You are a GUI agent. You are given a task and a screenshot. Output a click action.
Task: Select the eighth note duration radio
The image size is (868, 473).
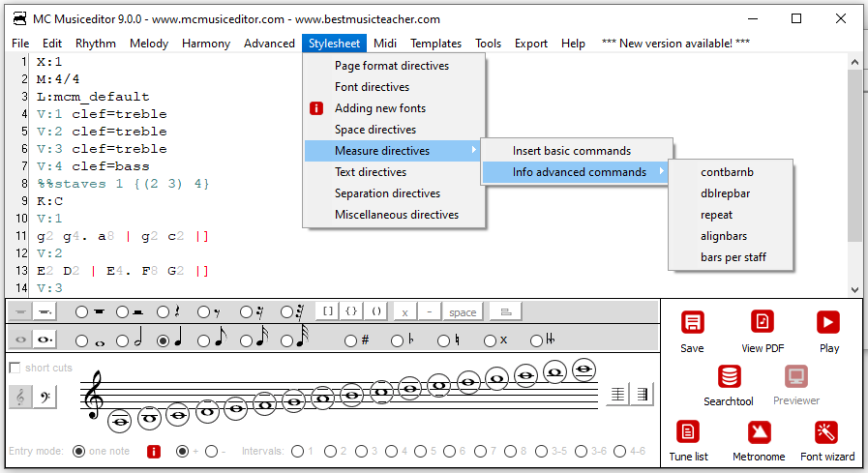(x=204, y=340)
